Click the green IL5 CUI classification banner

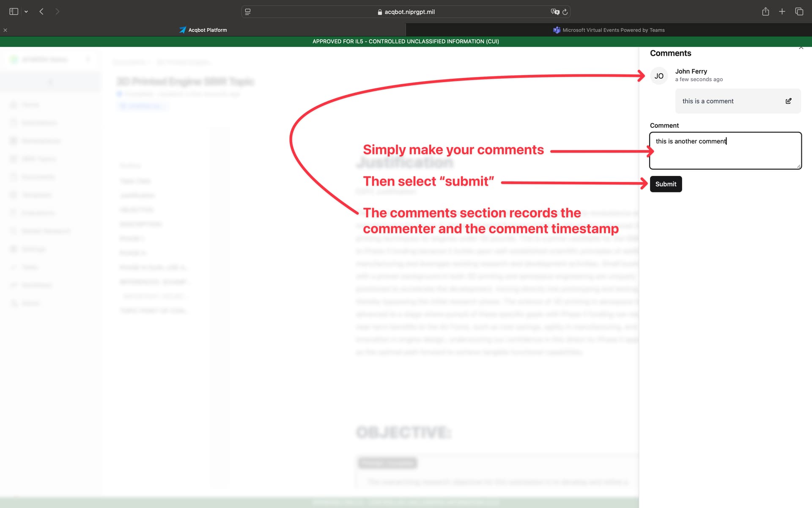(406, 41)
